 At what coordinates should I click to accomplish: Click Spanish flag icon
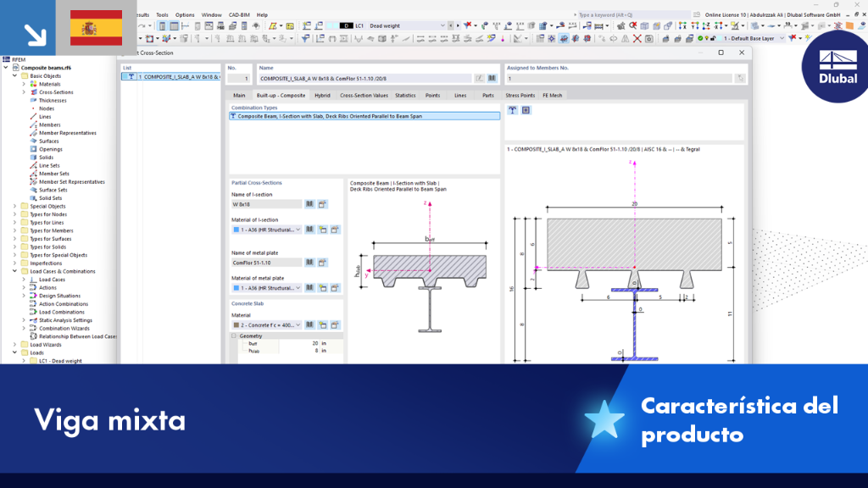click(97, 28)
